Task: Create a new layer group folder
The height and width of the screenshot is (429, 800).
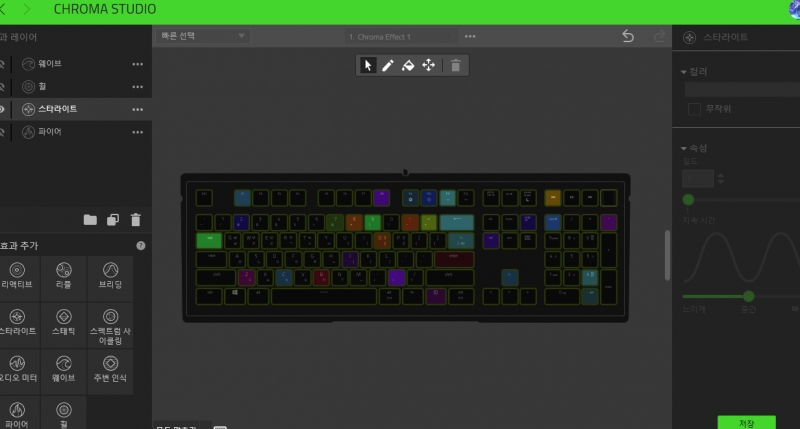Action: (90, 220)
